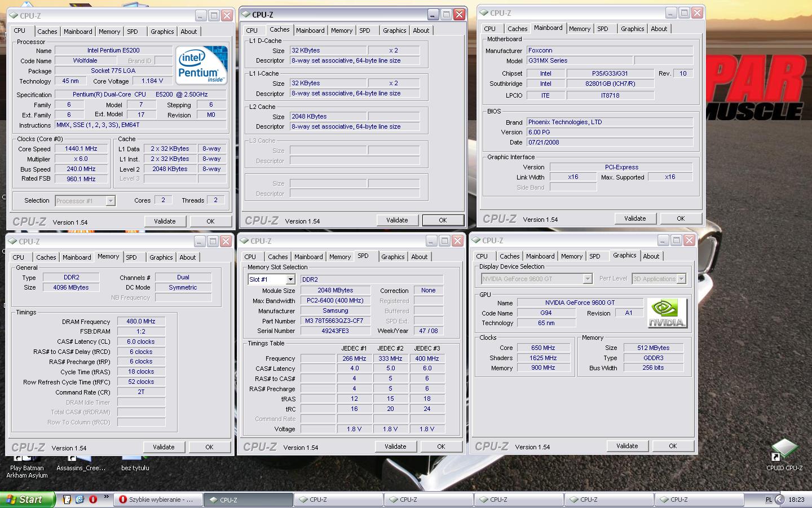
Task: Click the serial number '49243FE3'
Action: (336, 331)
